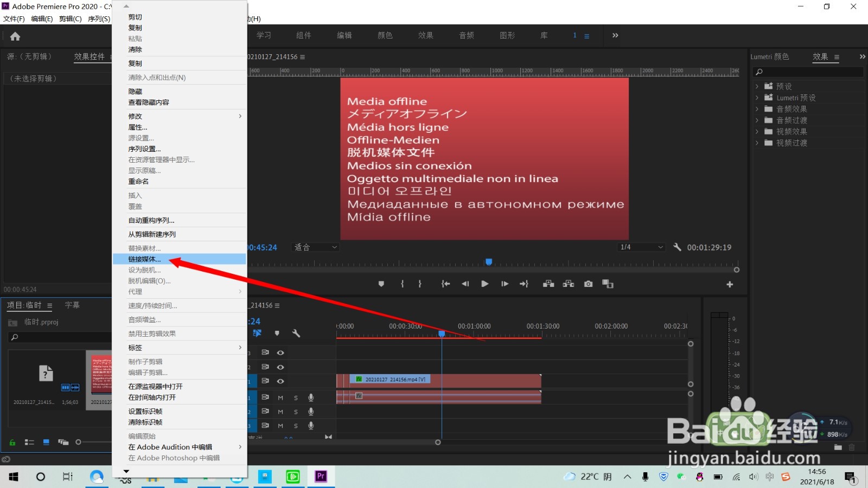The height and width of the screenshot is (488, 868).
Task: Open the 图形 workspace
Action: (507, 35)
